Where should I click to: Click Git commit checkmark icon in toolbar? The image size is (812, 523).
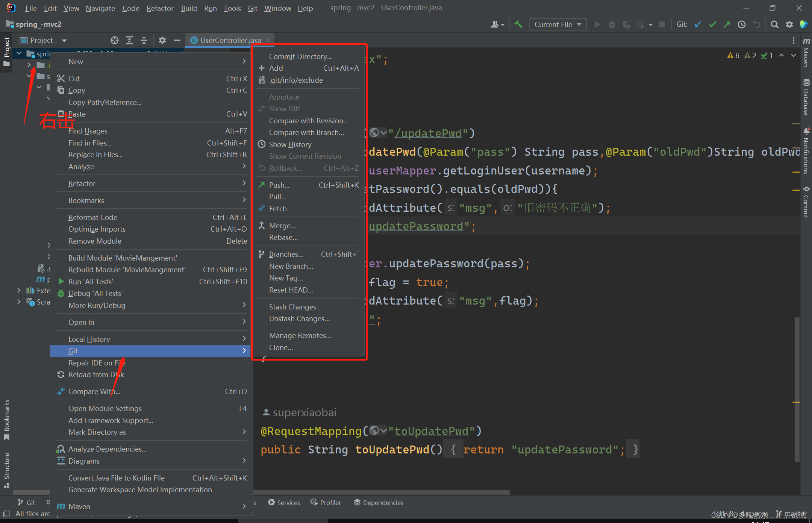click(x=712, y=24)
